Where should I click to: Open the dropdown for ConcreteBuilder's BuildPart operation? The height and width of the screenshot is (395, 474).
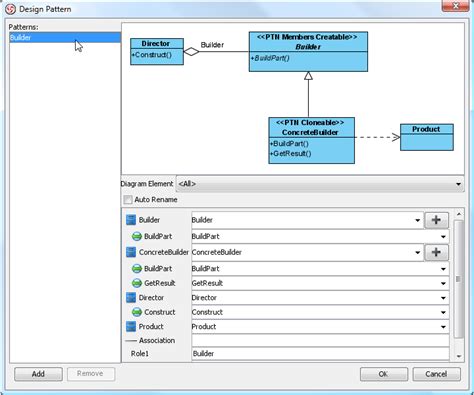(x=443, y=269)
